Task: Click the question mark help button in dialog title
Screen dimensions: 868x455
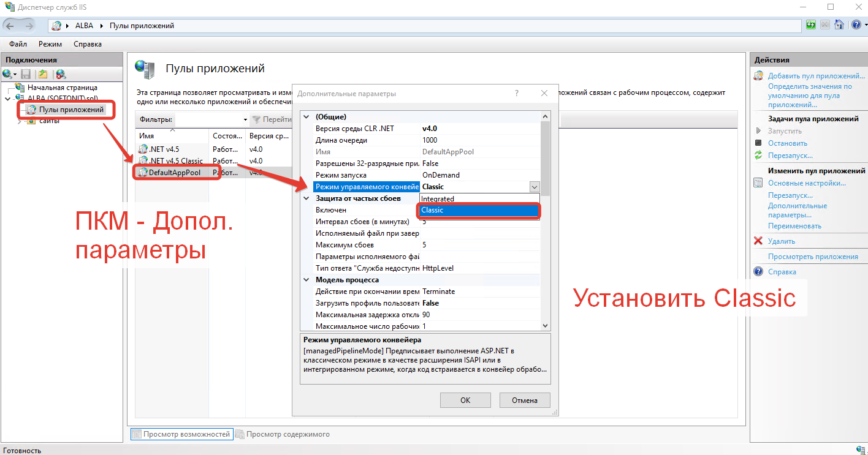Action: pos(517,94)
